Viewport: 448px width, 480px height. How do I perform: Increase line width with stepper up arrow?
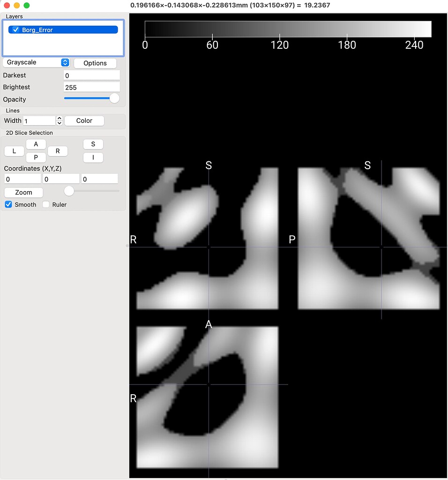tap(60, 118)
